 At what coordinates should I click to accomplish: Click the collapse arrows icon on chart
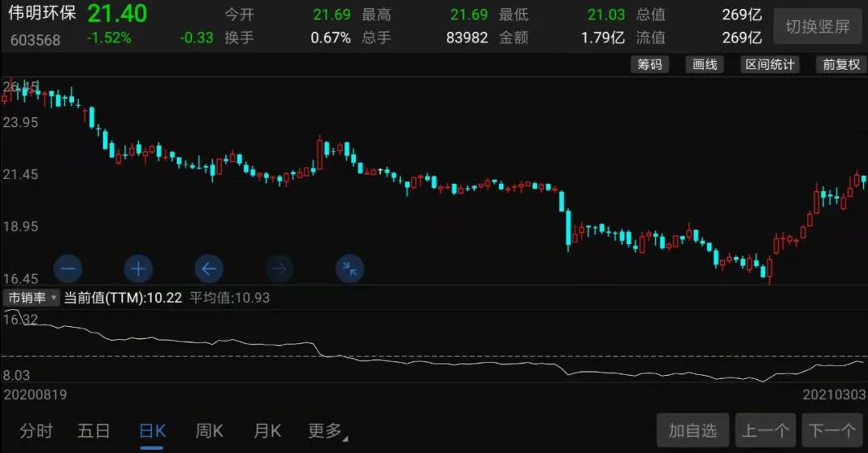(350, 268)
